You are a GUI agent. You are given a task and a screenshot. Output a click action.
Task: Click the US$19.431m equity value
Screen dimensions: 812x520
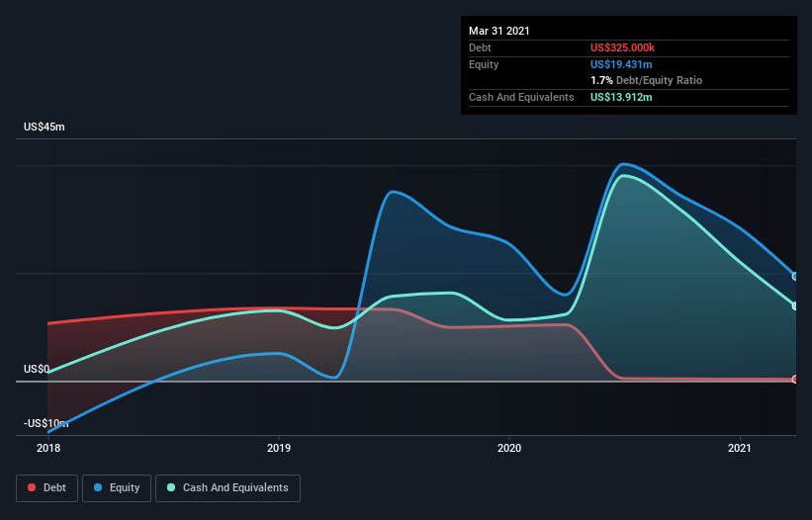(x=621, y=64)
